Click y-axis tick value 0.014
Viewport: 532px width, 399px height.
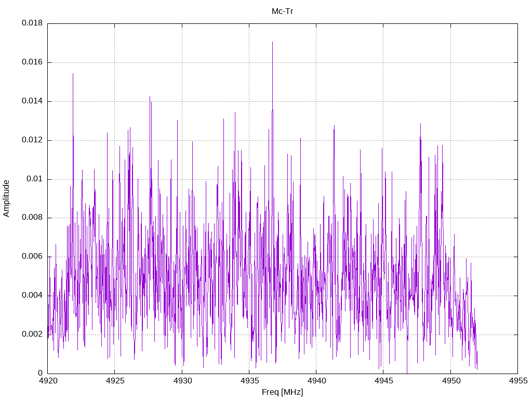32,101
